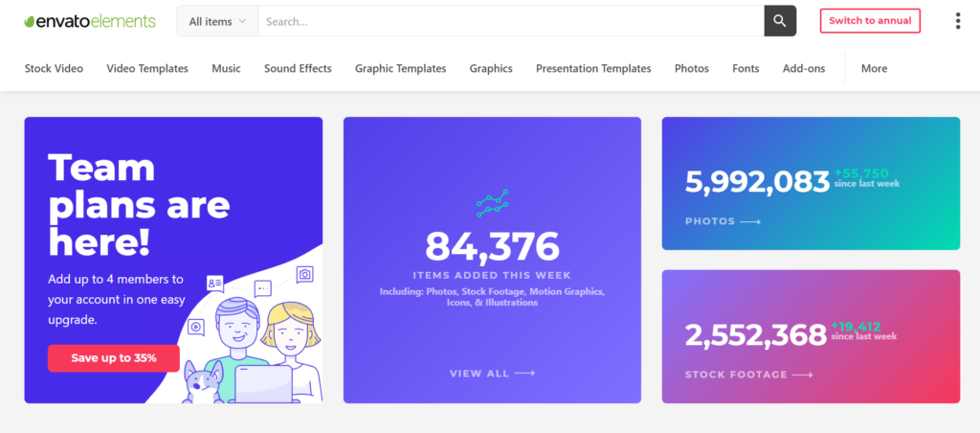
Task: Open the Graphics category
Action: (491, 69)
